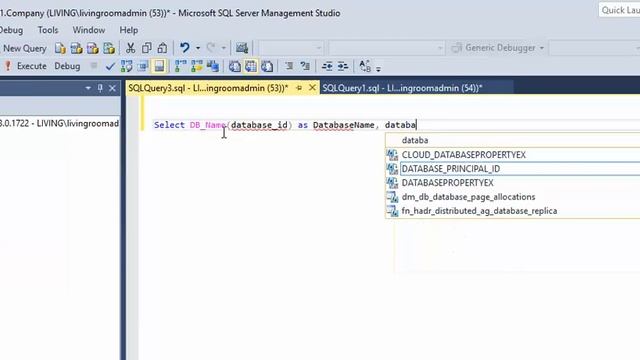Open Analysis Services MDX Query icon
640x360 pixels.
point(76,48)
